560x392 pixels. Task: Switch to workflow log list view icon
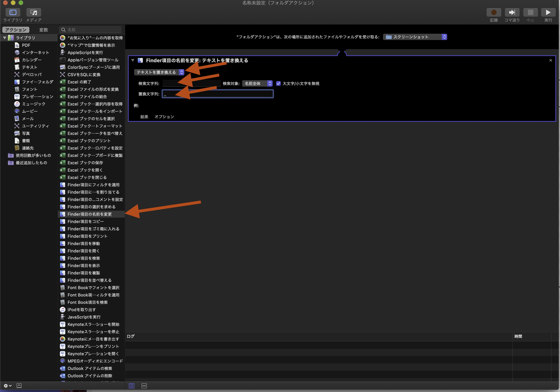click(x=131, y=386)
